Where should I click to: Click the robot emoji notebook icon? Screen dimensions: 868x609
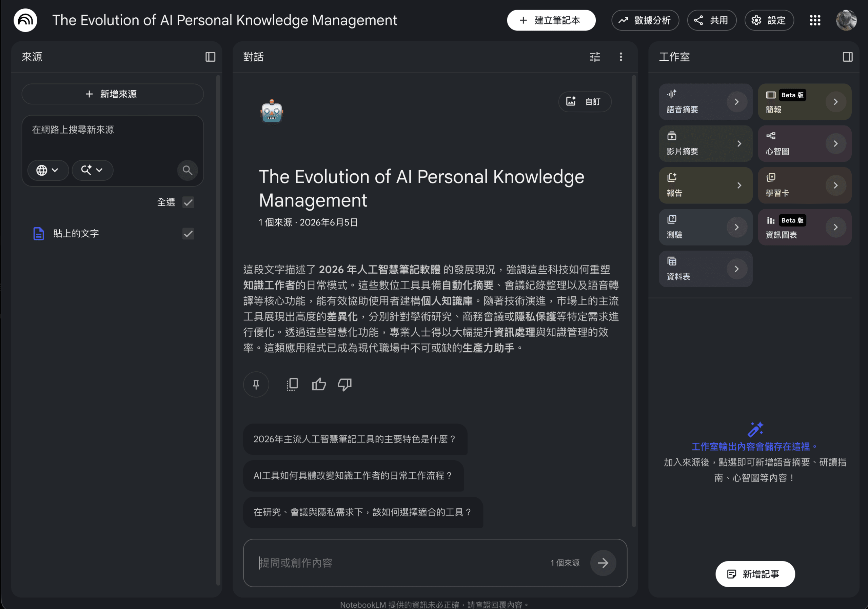(272, 111)
